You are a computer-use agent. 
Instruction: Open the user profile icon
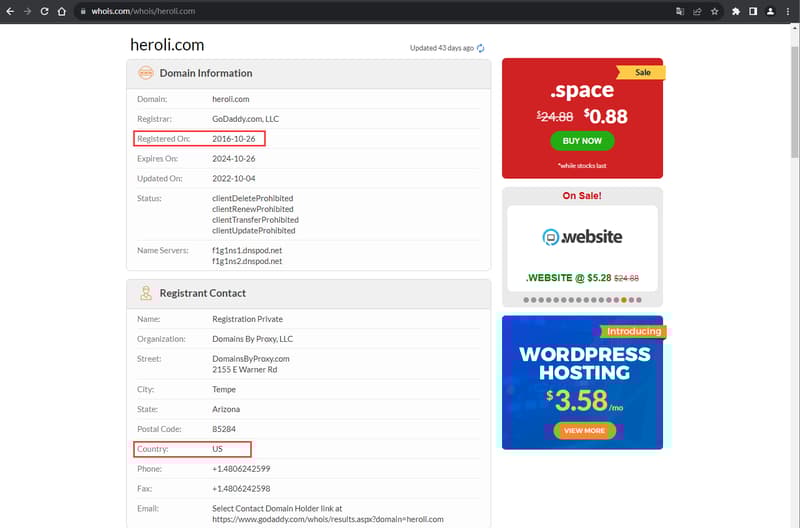tap(770, 11)
